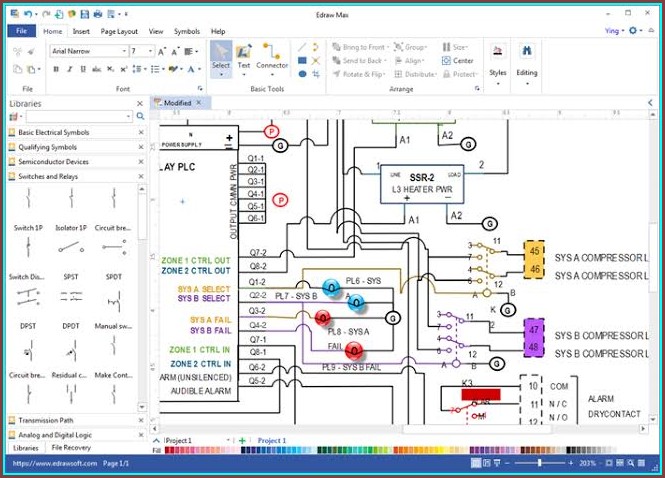Open the Arial Narrow font dropdown
Viewport: 665px width, 478px height.
click(x=124, y=51)
